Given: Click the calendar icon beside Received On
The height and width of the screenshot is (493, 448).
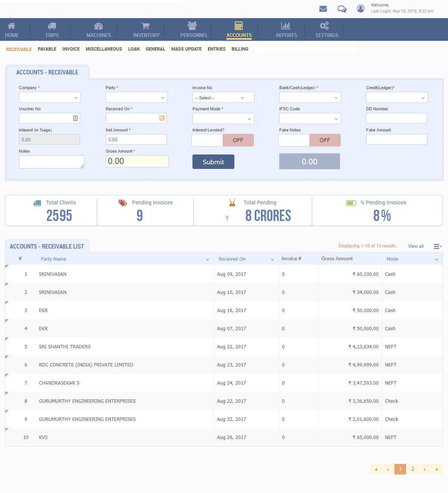Looking at the screenshot, I should click(162, 118).
